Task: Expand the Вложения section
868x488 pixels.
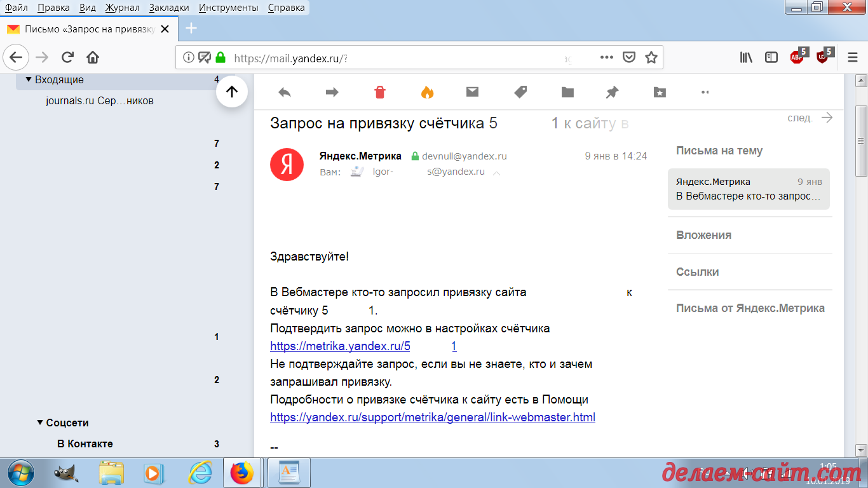Action: point(703,235)
